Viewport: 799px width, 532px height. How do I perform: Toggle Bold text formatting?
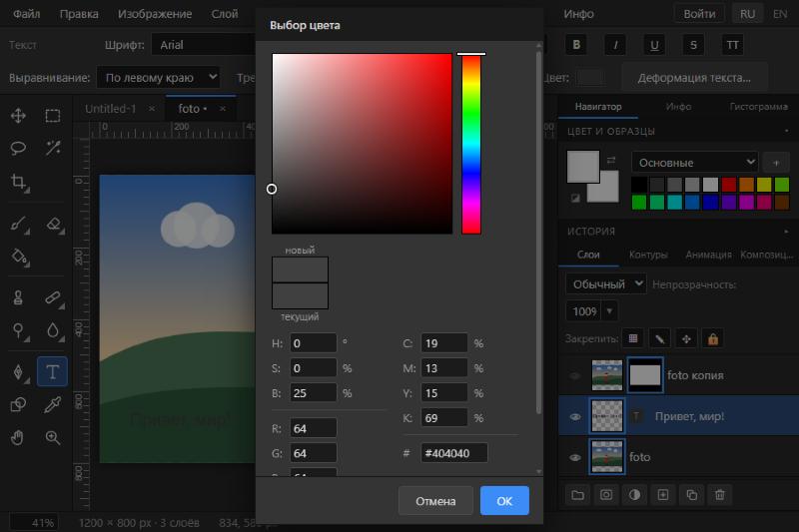(x=576, y=45)
